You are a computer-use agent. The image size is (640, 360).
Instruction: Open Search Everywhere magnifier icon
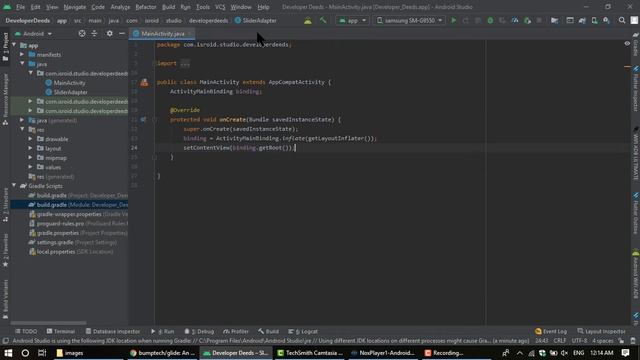622,20
